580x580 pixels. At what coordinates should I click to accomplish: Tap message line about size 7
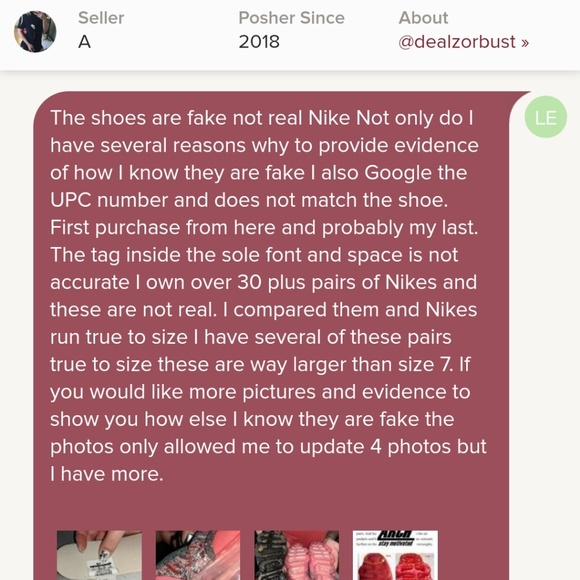tap(260, 365)
